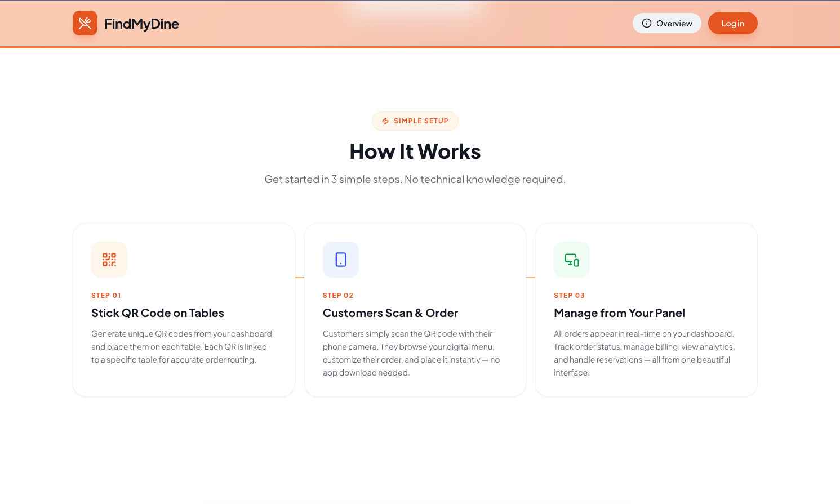Click the Stick QR Code on Tables heading
840x504 pixels.
158,313
